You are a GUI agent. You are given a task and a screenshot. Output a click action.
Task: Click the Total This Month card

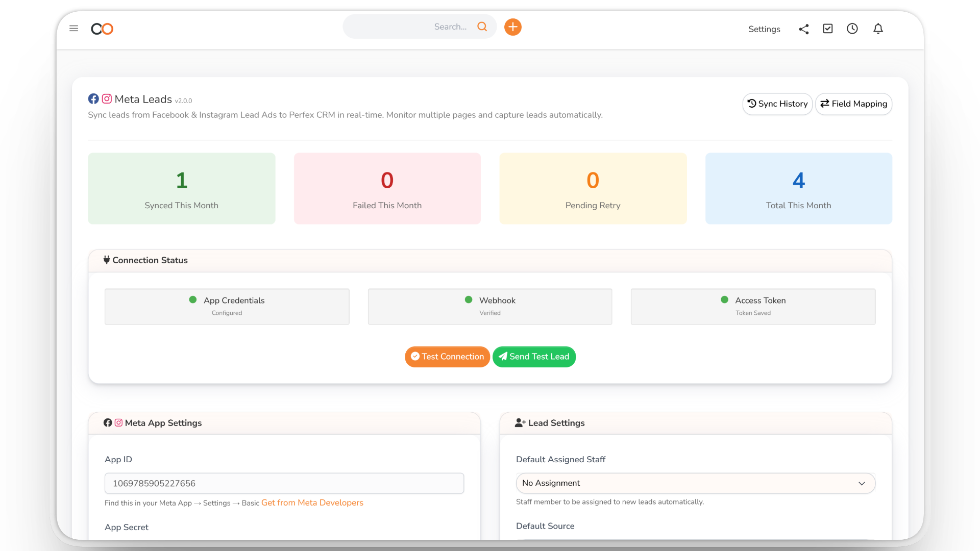pyautogui.click(x=798, y=188)
